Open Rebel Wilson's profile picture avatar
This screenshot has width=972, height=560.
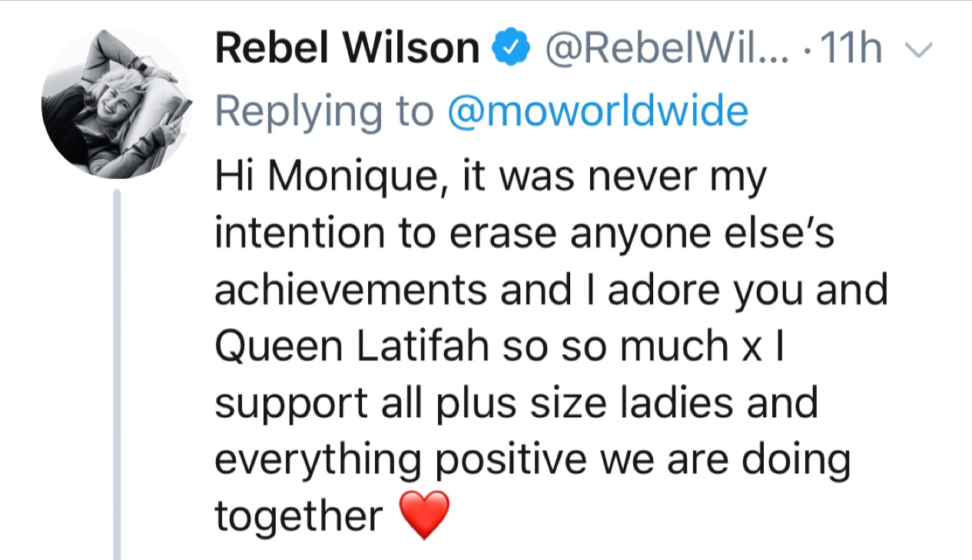(117, 104)
